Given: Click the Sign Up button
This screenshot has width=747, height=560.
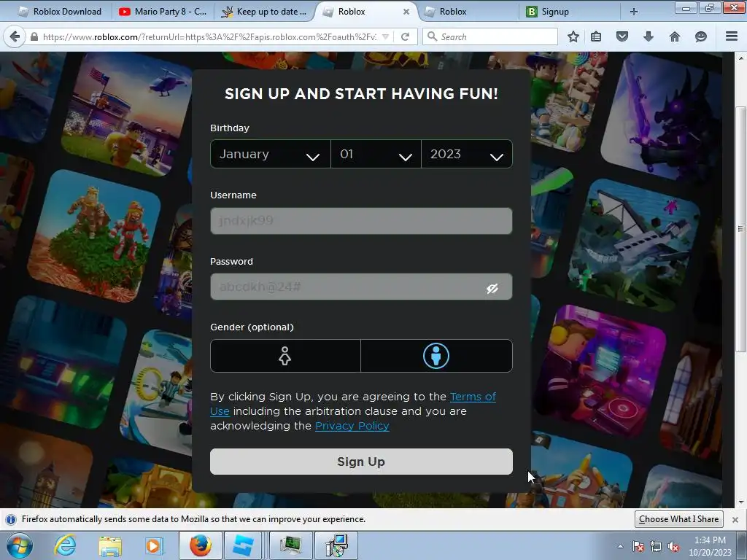Looking at the screenshot, I should [361, 462].
